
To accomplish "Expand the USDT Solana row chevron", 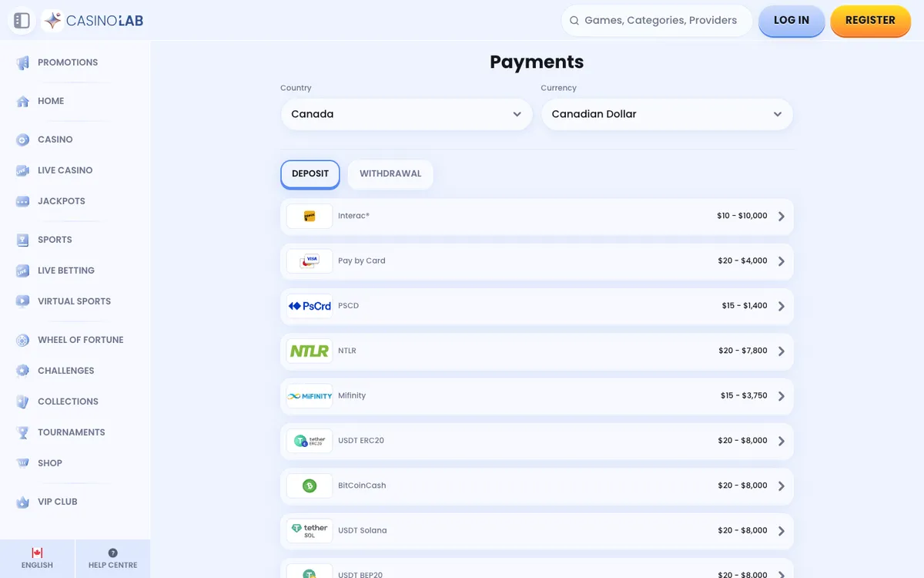I will (x=782, y=531).
